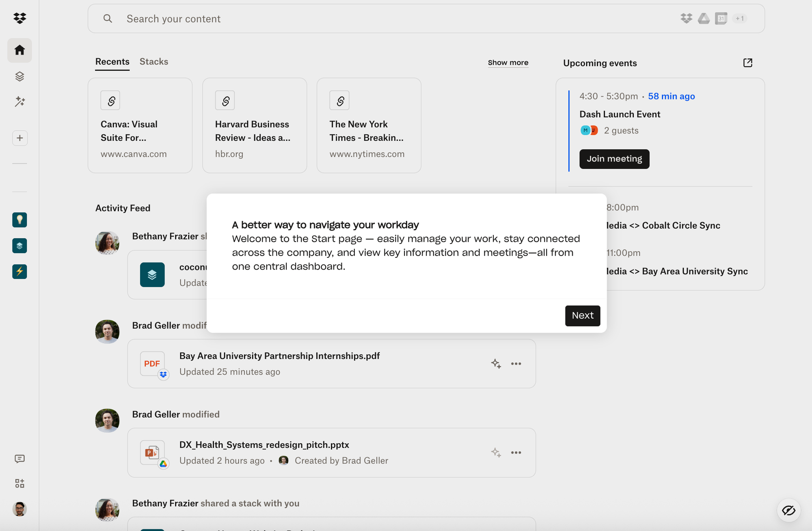This screenshot has height=531, width=812.
Task: Click the Show more link
Action: pos(508,63)
